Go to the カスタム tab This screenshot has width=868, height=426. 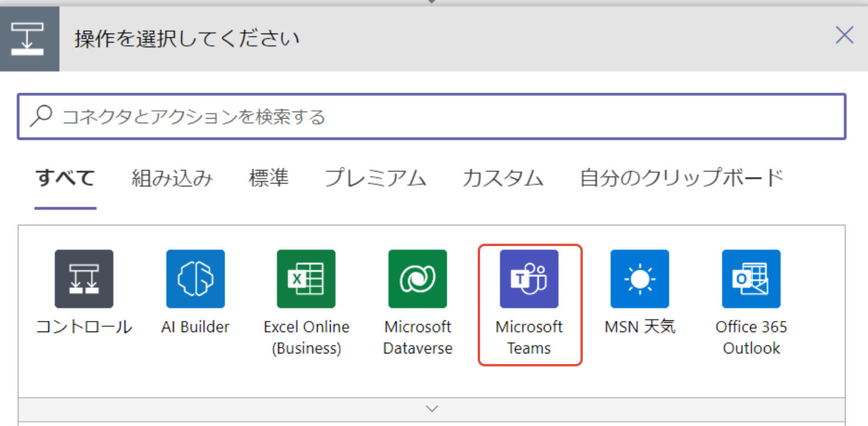pyautogui.click(x=503, y=178)
